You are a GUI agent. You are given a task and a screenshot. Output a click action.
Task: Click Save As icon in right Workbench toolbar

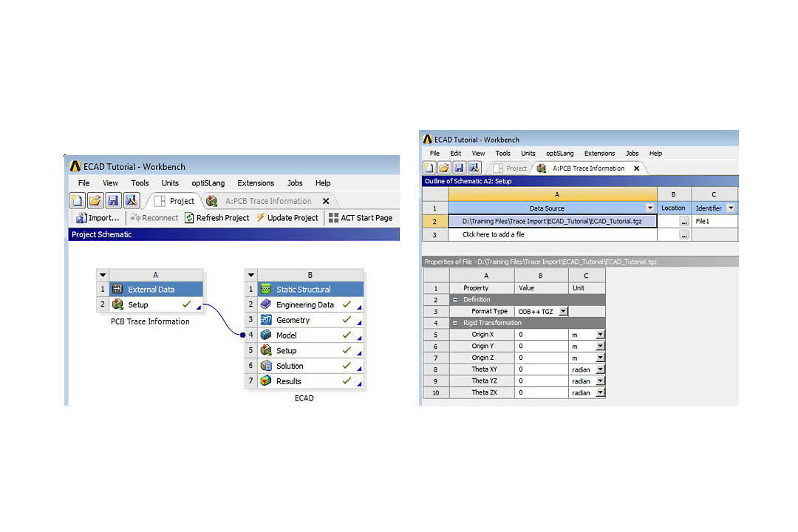(x=474, y=168)
